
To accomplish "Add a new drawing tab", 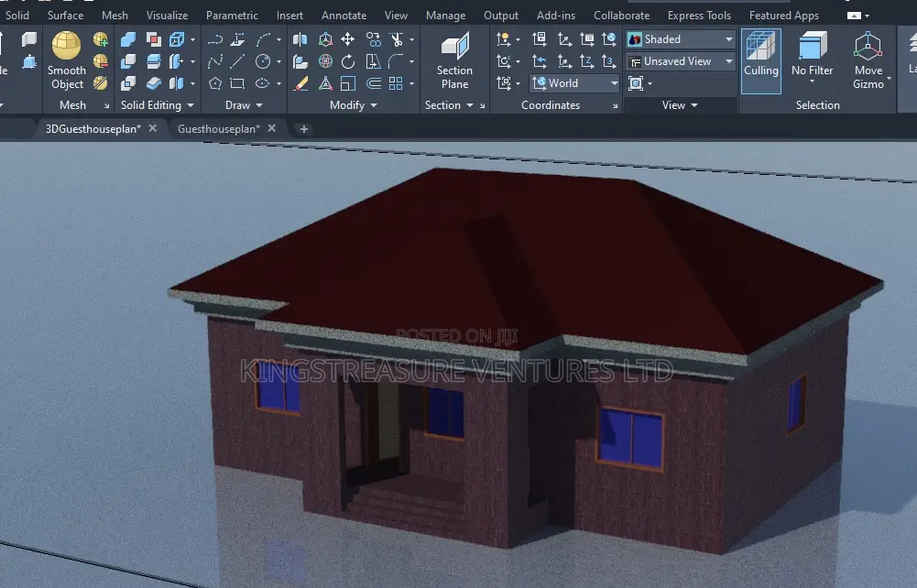I will 303,129.
